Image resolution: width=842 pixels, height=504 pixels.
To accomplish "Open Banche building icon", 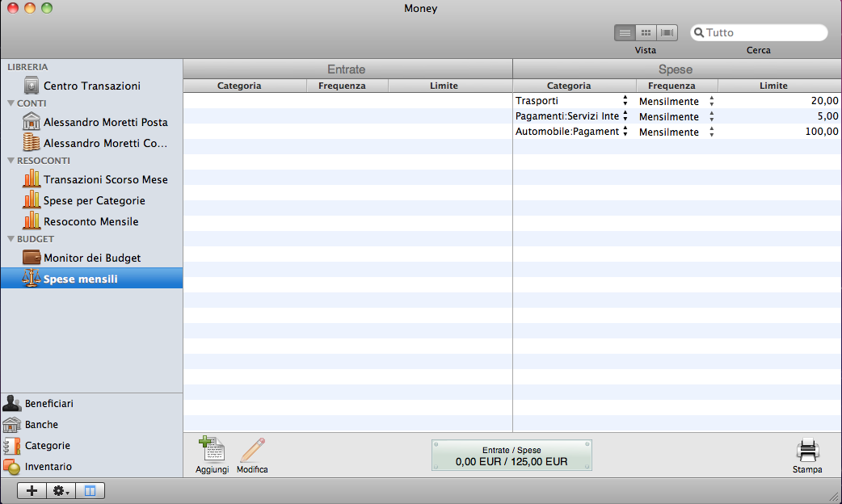I will coord(12,424).
